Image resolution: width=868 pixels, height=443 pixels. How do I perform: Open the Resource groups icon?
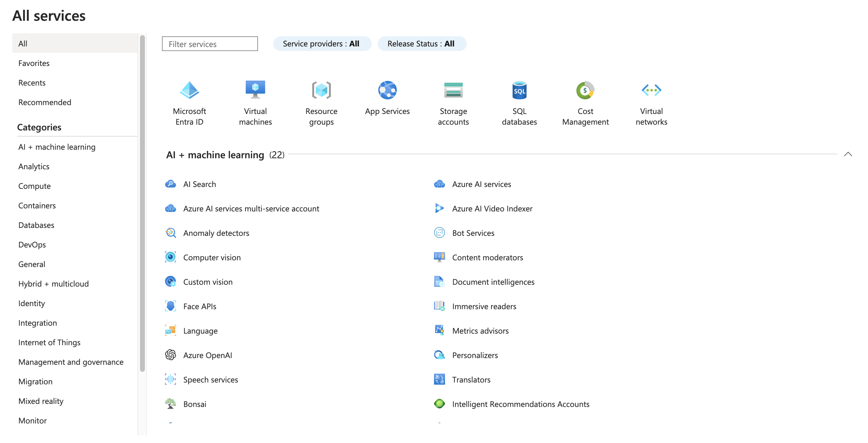click(321, 90)
